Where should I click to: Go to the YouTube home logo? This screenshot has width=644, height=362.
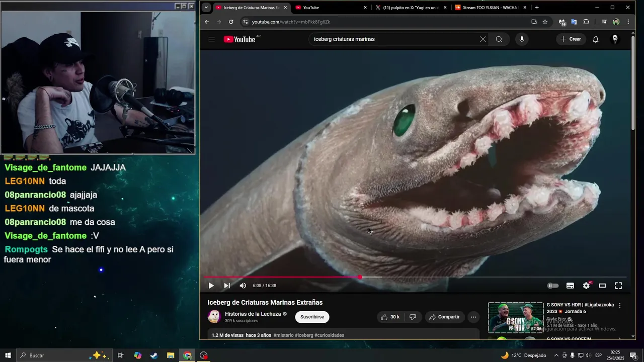[239, 39]
